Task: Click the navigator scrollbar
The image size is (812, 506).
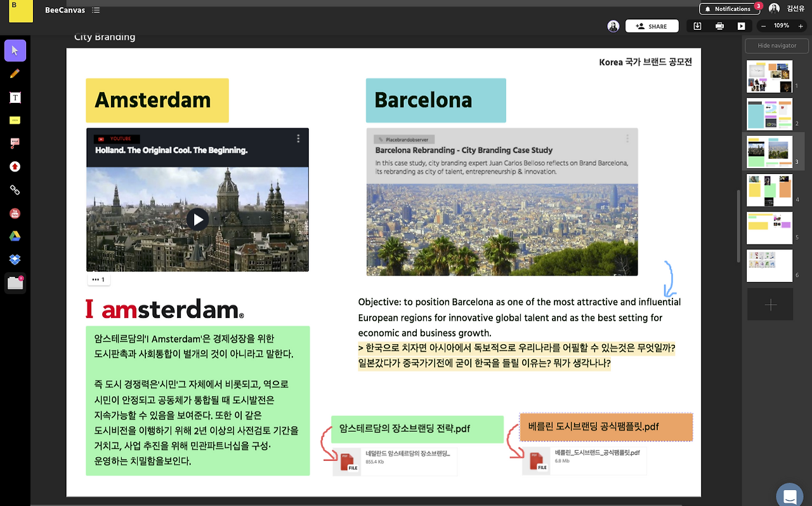Action: (738, 225)
